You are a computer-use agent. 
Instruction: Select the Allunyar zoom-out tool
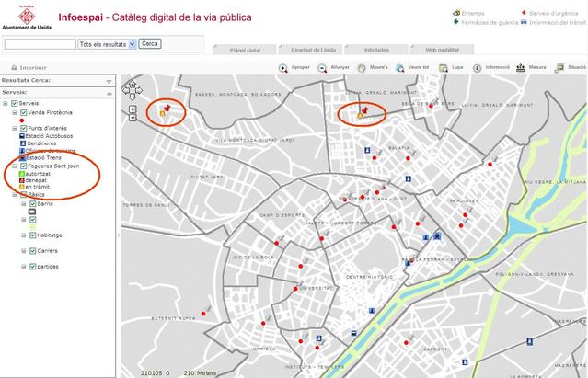coord(323,68)
